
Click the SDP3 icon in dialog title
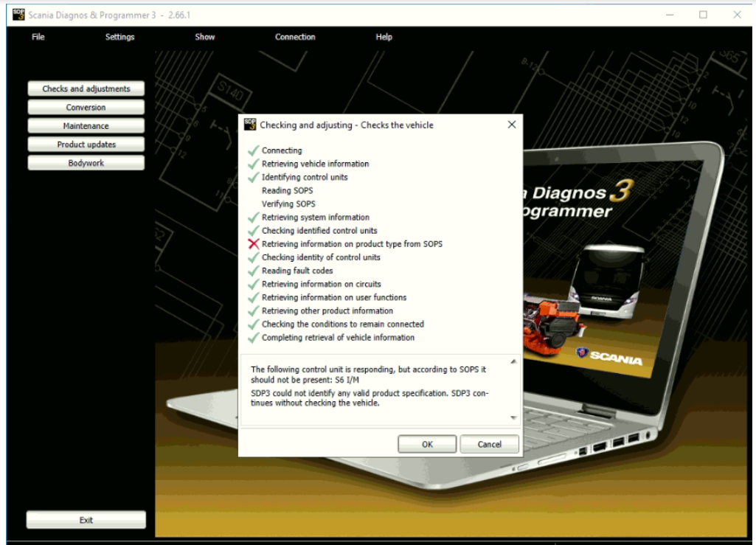coord(250,125)
